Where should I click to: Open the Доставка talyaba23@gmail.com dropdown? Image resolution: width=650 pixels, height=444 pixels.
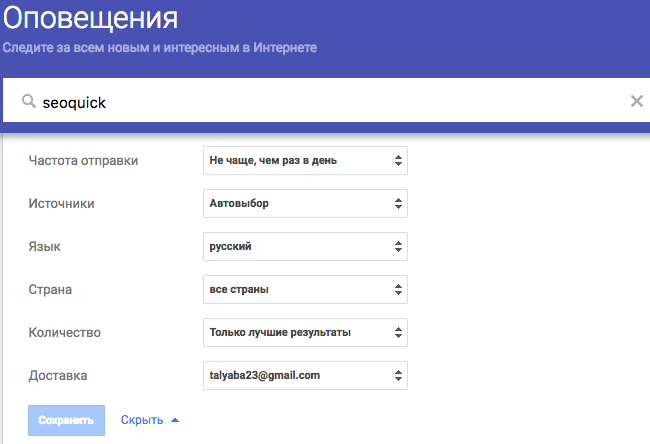point(305,376)
